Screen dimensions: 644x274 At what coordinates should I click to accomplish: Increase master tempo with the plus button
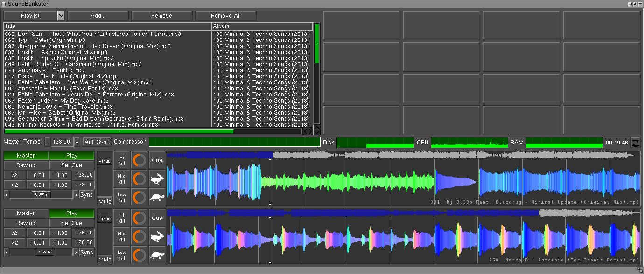coord(77,142)
